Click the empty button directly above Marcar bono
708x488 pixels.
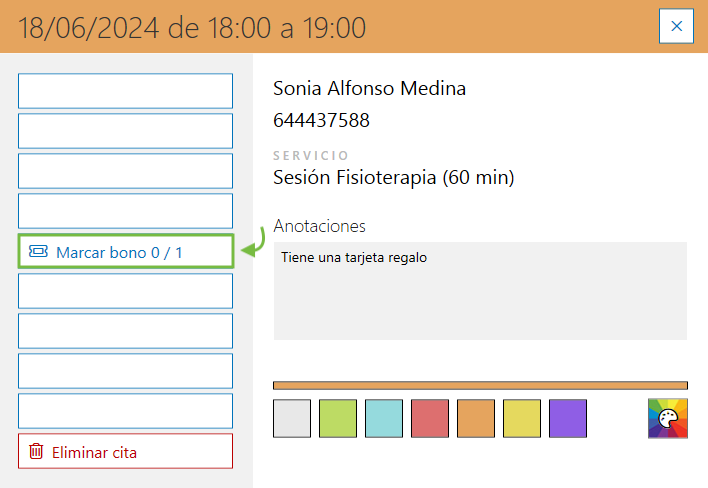[125, 211]
